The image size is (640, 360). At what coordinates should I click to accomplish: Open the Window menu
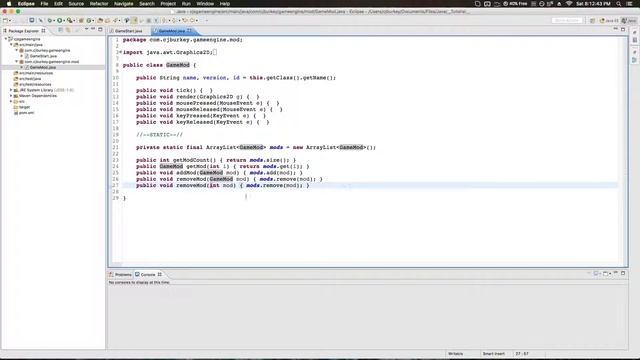click(205, 4)
